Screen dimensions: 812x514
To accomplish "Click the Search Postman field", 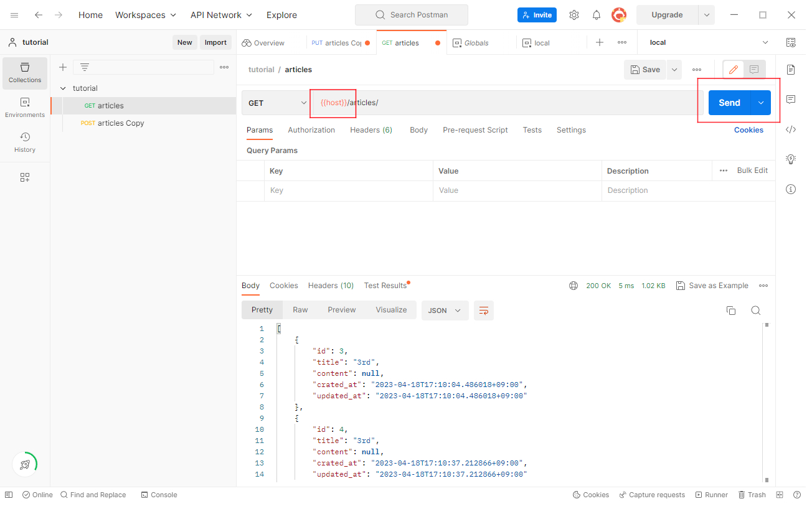I will coord(411,15).
